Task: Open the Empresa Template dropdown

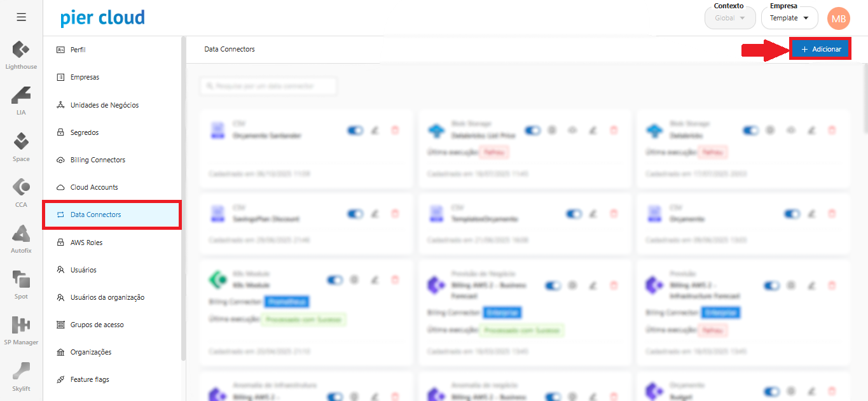Action: tap(789, 18)
